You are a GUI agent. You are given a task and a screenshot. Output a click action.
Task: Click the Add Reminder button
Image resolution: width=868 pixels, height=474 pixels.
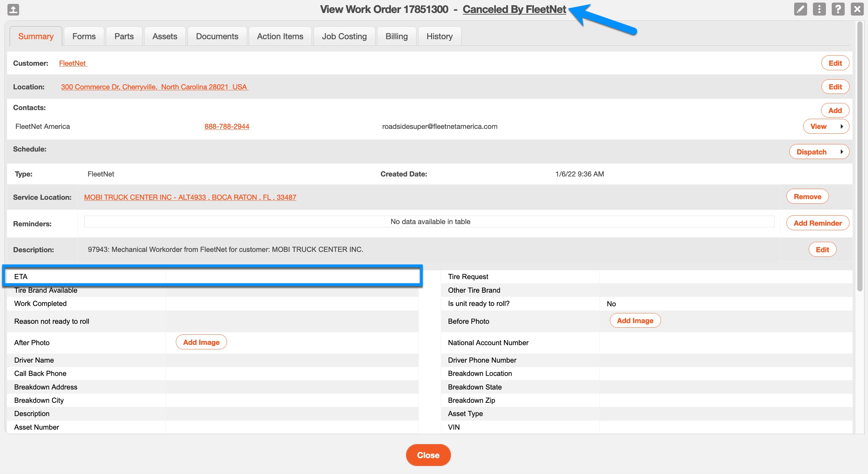817,223
